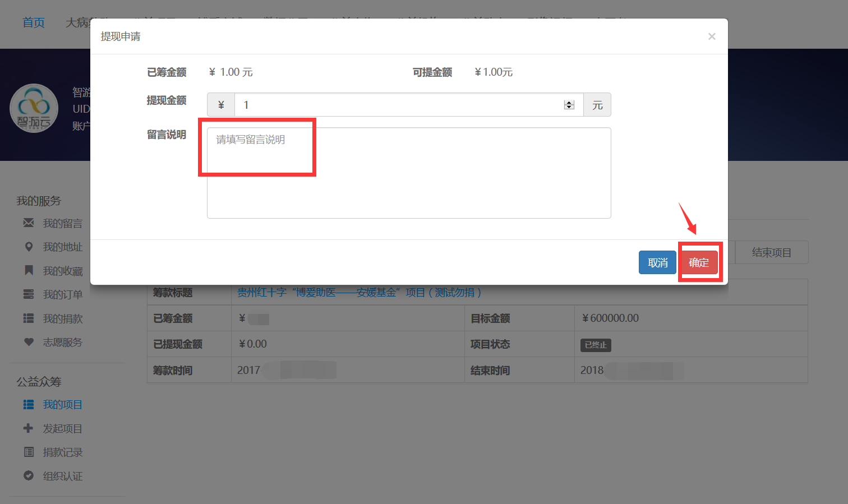Open 我的项目 in sidebar

(x=62, y=404)
